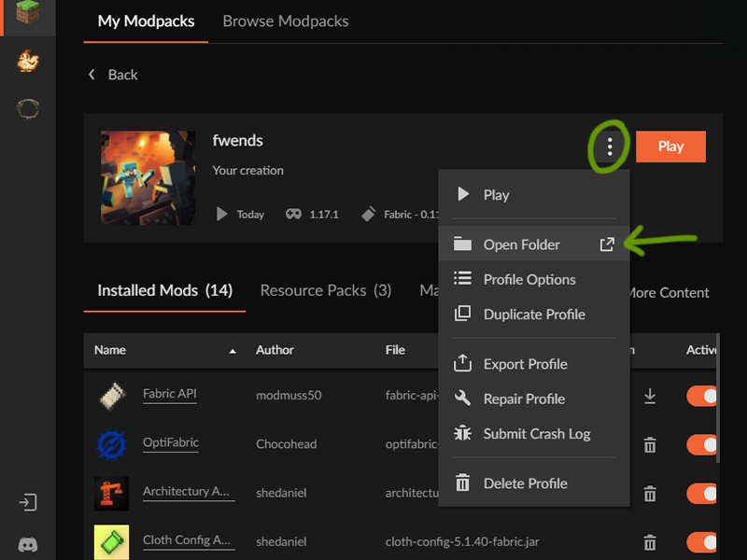Open the three-dot profile options menu

pos(610,147)
